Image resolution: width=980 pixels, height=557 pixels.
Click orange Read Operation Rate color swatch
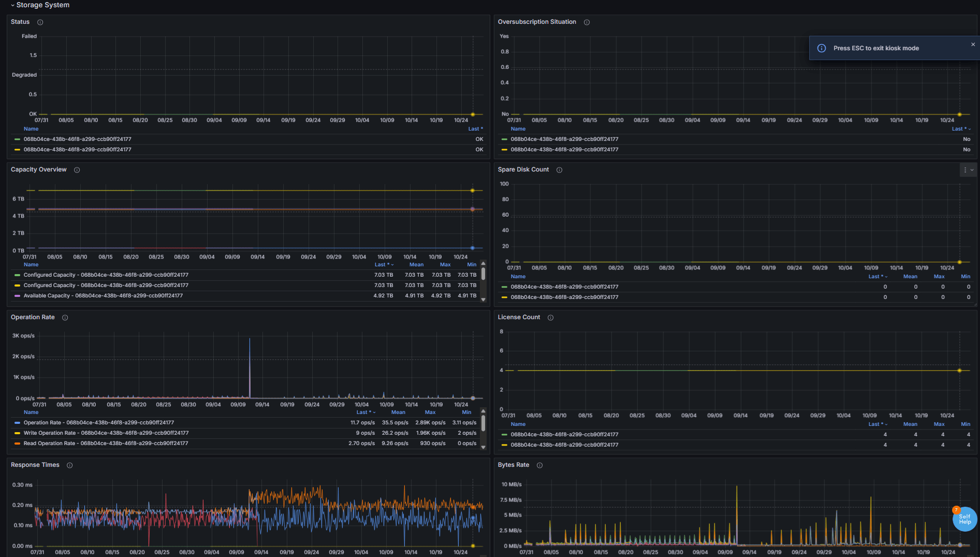click(x=18, y=444)
